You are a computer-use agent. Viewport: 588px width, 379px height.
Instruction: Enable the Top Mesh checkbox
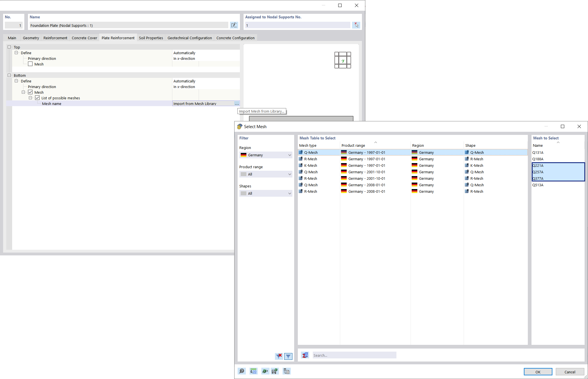30,64
